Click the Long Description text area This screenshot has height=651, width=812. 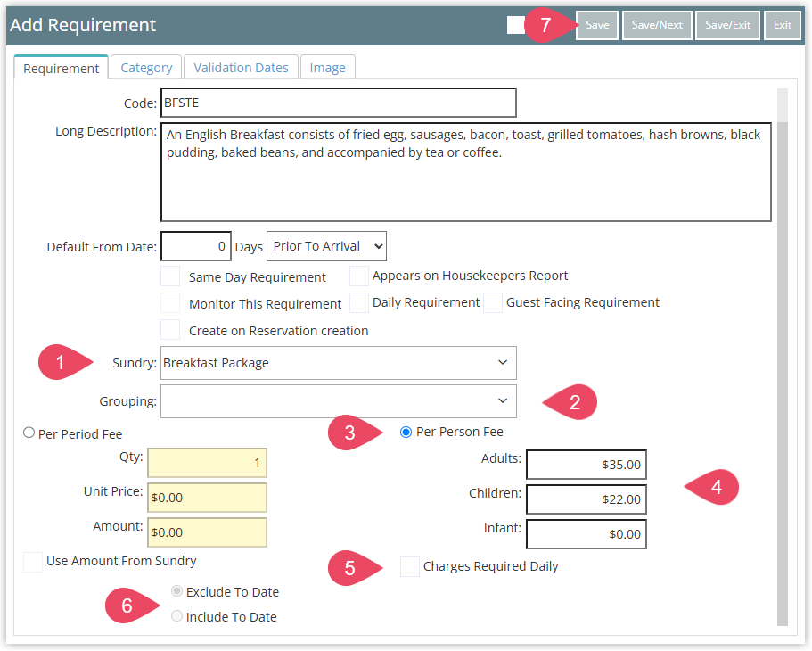click(x=465, y=172)
